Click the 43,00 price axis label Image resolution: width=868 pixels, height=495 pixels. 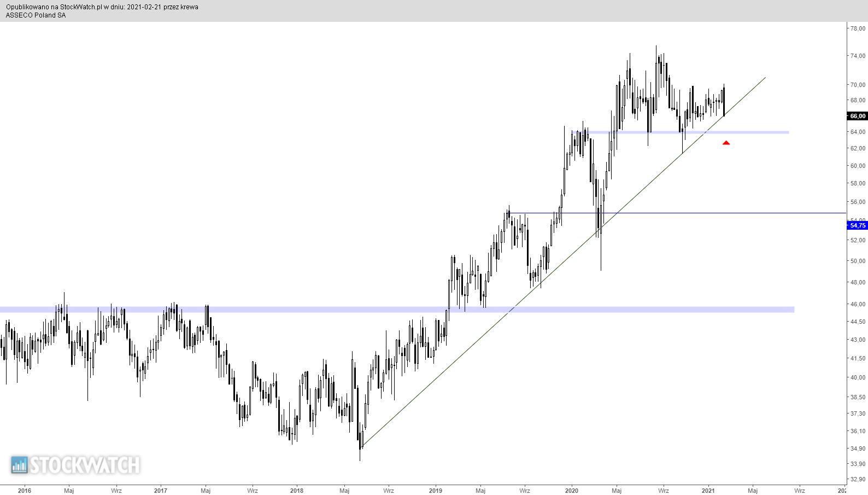coord(858,340)
